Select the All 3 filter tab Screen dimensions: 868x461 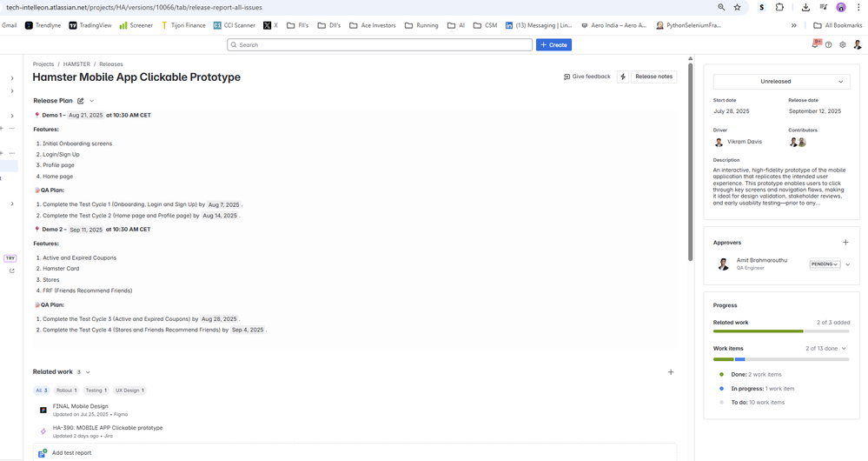pyautogui.click(x=42, y=390)
